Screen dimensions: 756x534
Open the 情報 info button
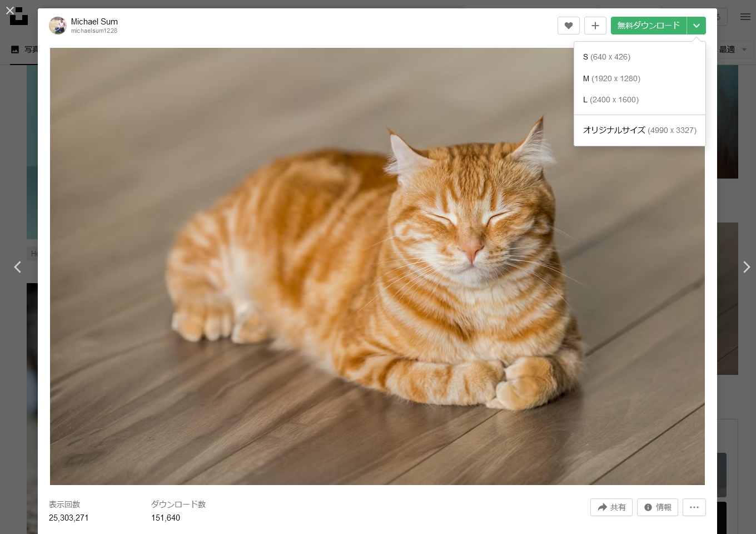(658, 507)
